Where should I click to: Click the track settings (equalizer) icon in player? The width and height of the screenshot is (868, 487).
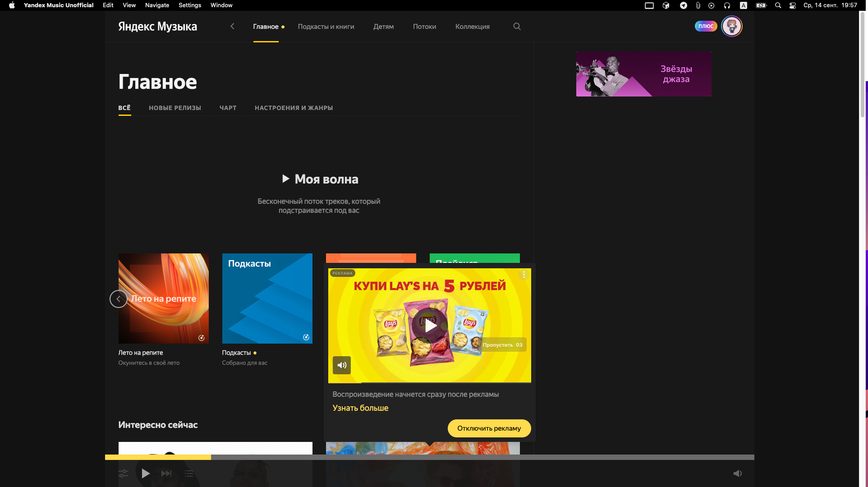(123, 473)
